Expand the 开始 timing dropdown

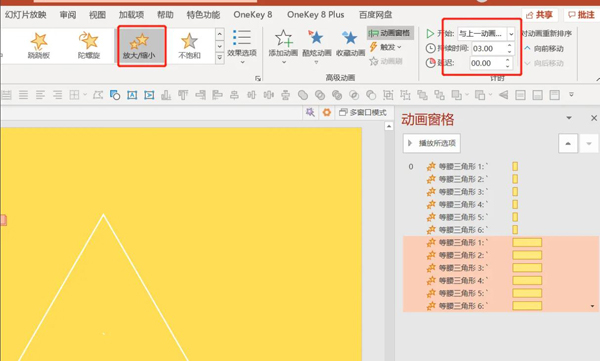point(511,34)
